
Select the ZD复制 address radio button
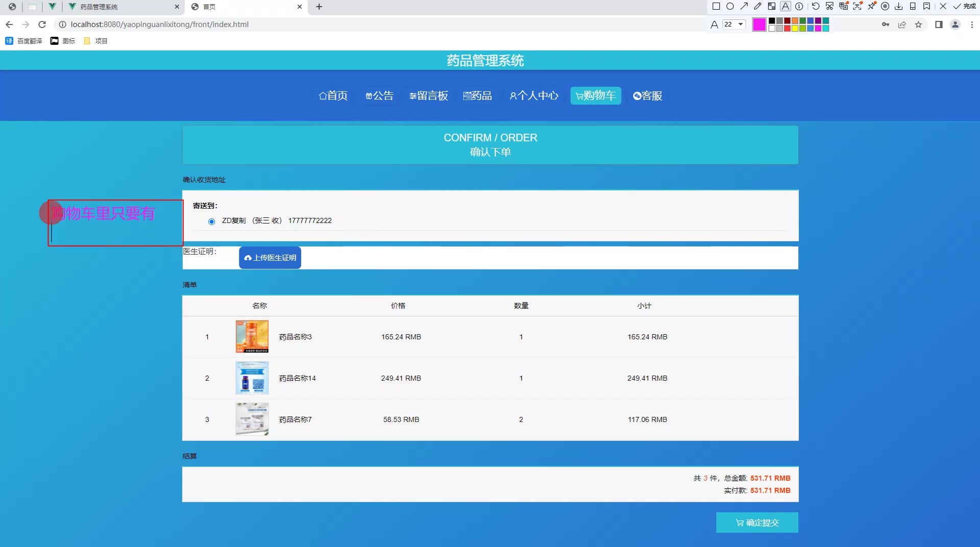click(x=211, y=221)
